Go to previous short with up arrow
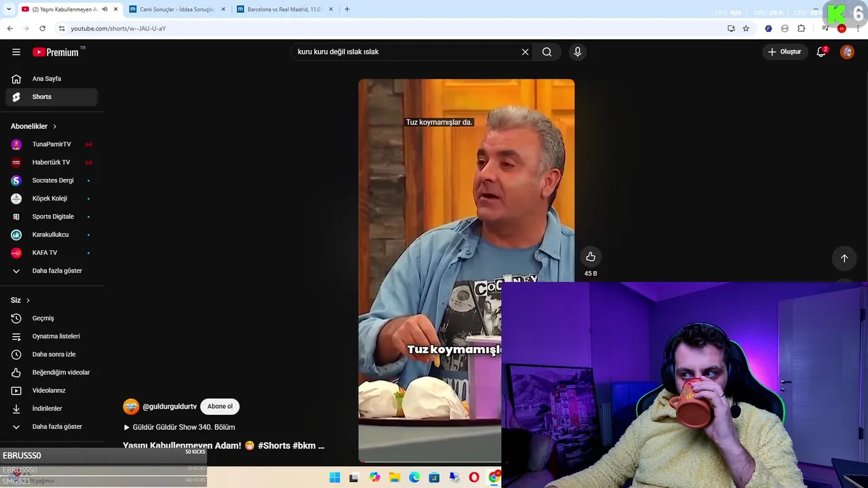 coord(844,258)
